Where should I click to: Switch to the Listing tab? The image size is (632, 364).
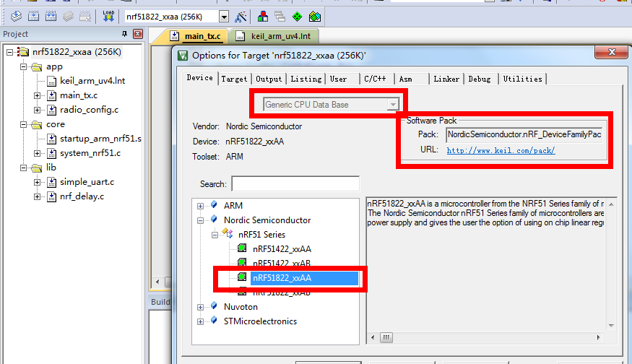[x=306, y=79]
